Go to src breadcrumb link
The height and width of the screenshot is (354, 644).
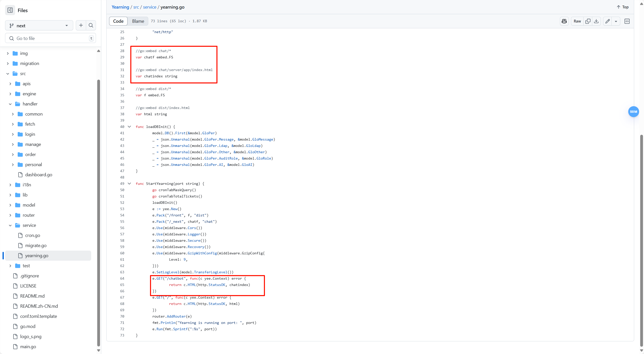click(136, 7)
